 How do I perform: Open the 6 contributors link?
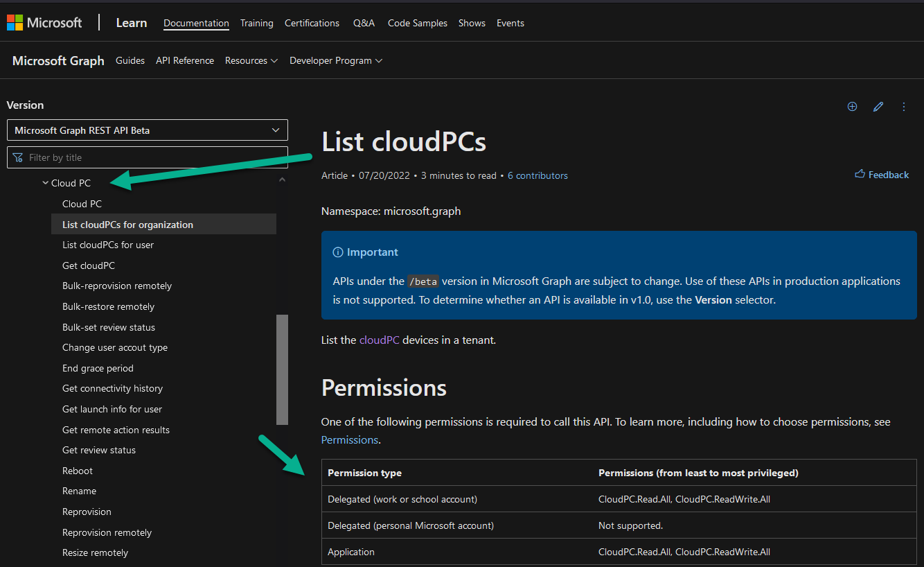click(537, 175)
